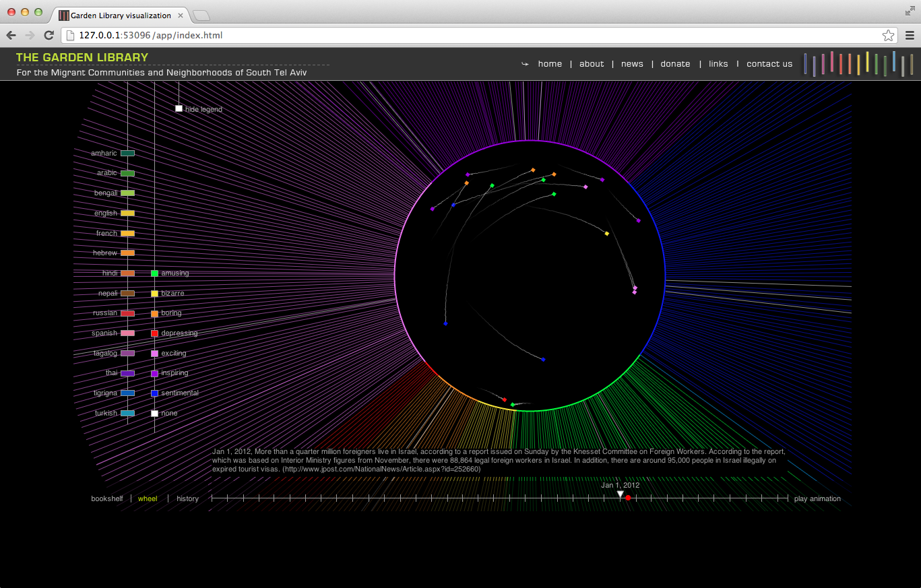Screen dimensions: 921x588
Task: Pick the sentimental blue legend square
Action: tap(154, 393)
